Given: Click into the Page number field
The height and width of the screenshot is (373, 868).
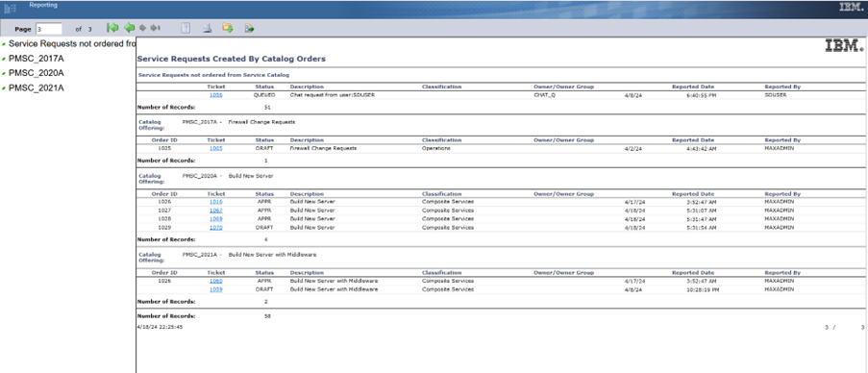Looking at the screenshot, I should point(49,29).
